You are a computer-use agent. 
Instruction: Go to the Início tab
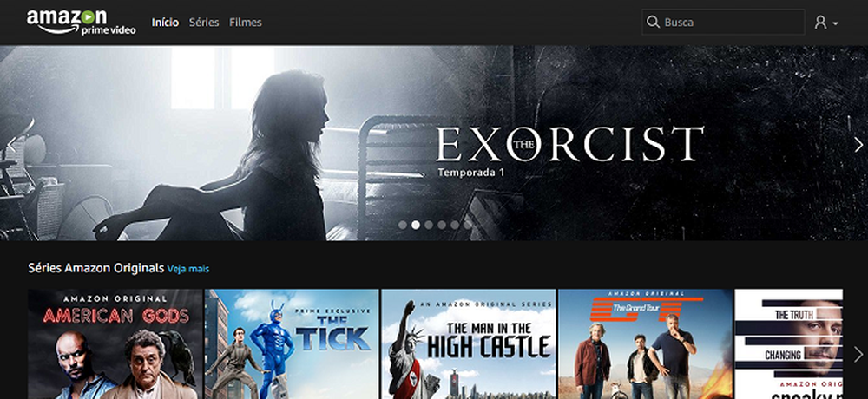165,23
